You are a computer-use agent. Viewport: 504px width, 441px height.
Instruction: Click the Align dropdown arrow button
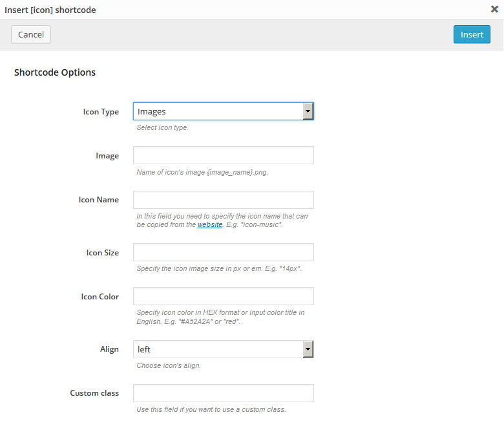click(x=308, y=349)
